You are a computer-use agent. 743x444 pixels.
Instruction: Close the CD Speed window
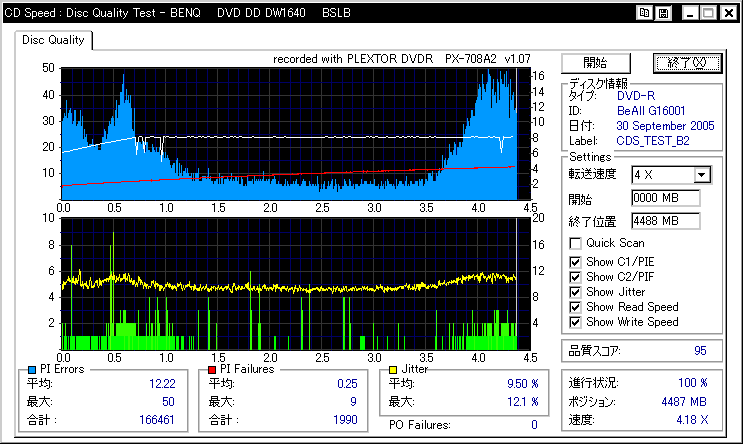tap(729, 13)
